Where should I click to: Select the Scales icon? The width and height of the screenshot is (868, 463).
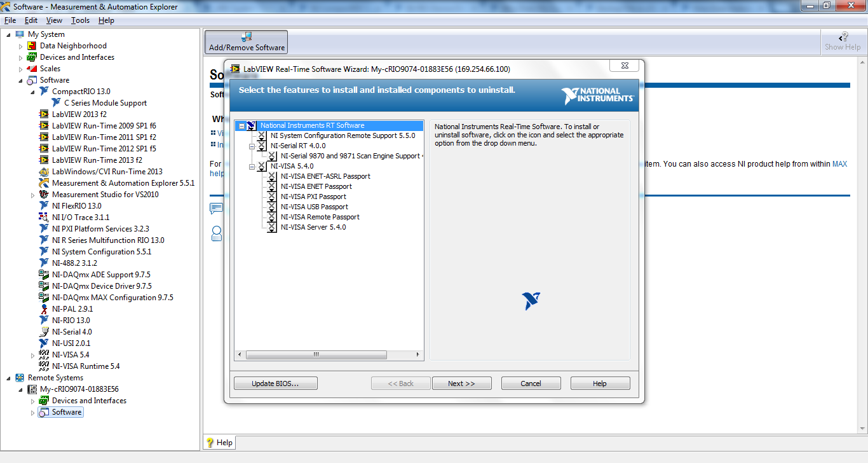click(x=32, y=69)
